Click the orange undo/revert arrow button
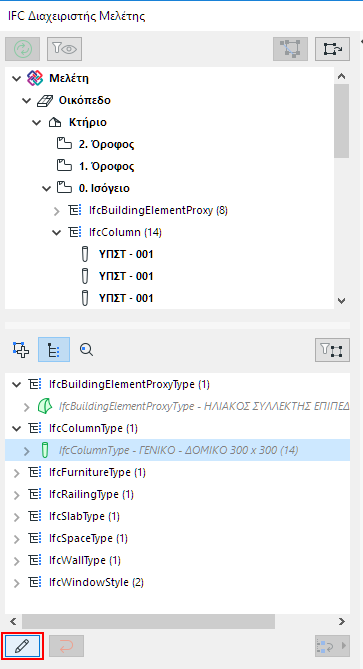 coord(67,646)
